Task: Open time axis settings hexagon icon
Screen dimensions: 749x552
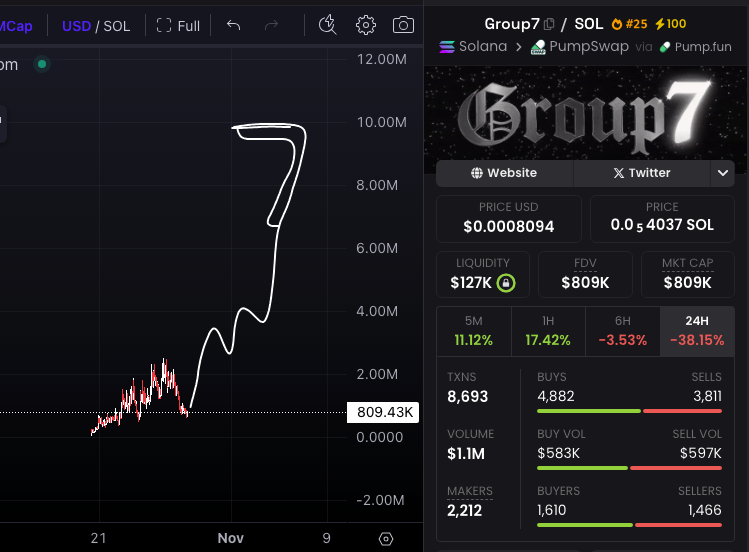Action: click(x=386, y=539)
